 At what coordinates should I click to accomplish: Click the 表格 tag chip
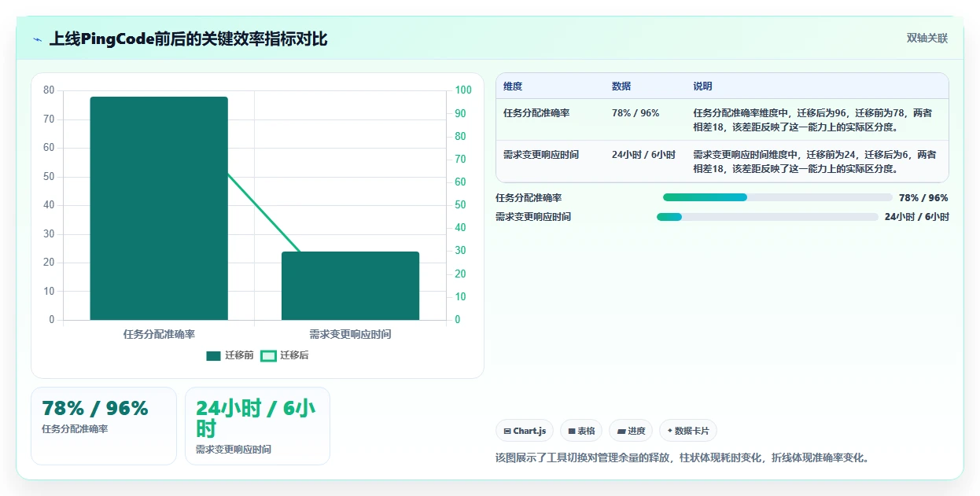tap(581, 431)
